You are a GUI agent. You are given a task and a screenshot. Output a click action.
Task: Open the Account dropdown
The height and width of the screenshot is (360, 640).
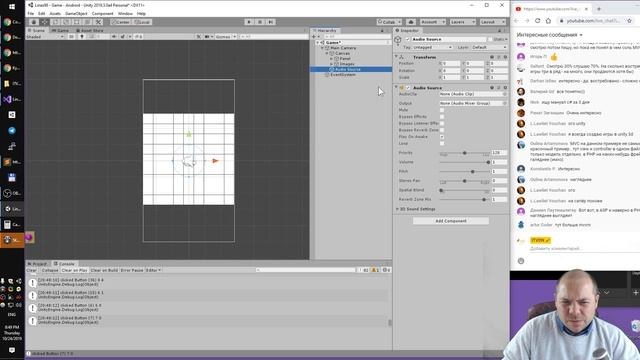click(432, 22)
